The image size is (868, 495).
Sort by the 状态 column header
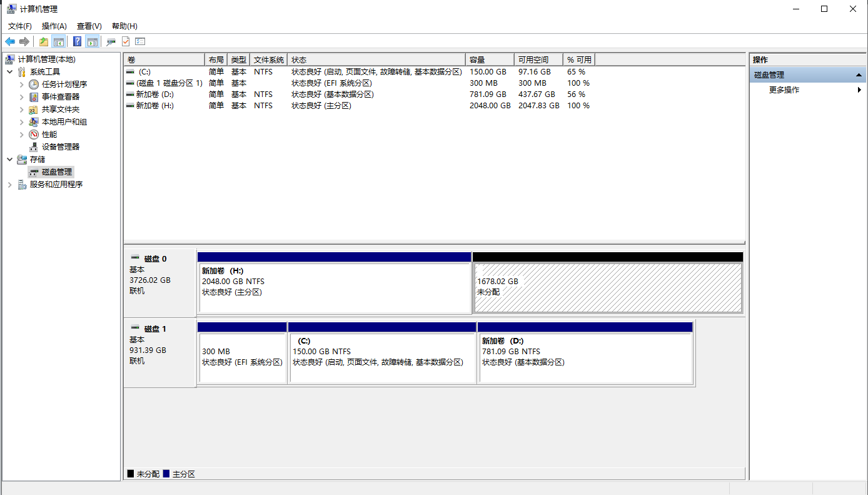point(376,59)
